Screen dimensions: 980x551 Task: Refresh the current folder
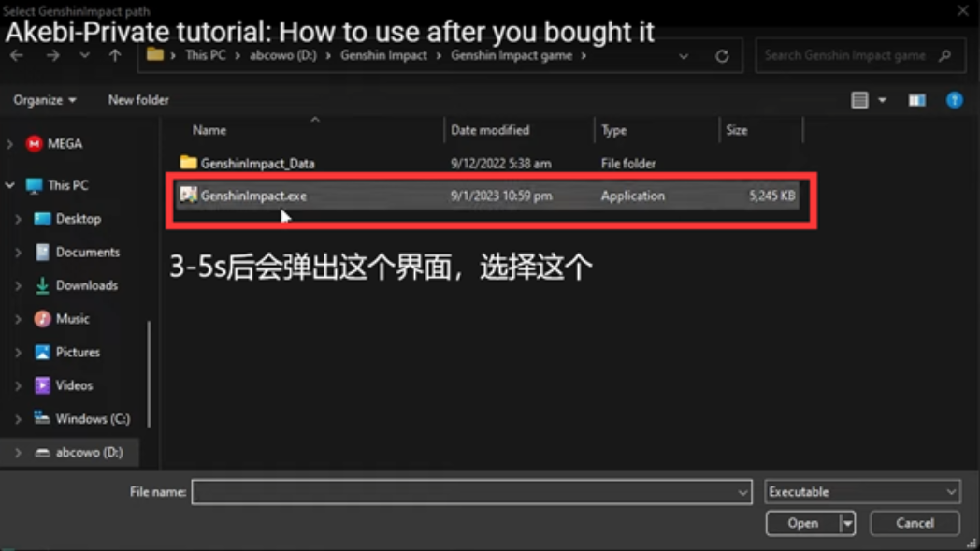722,56
